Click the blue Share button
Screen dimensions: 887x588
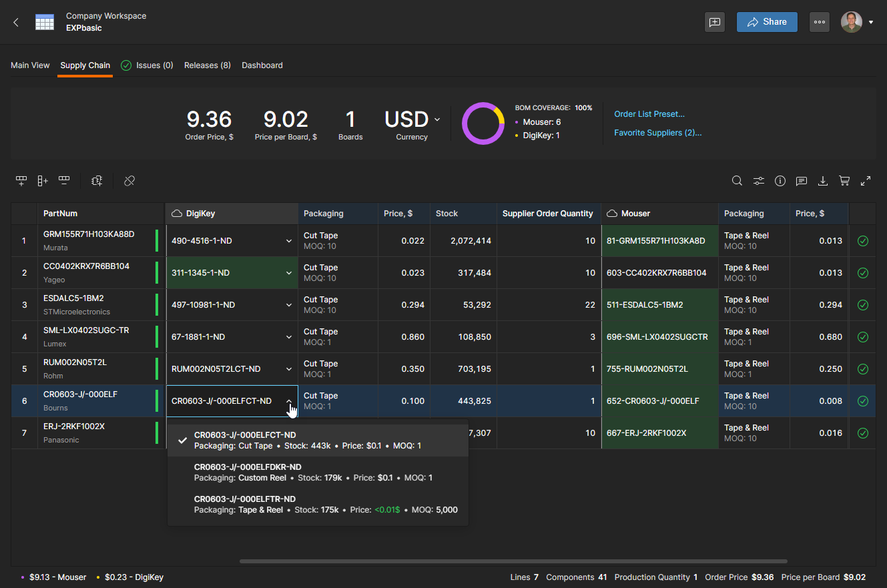click(x=766, y=22)
